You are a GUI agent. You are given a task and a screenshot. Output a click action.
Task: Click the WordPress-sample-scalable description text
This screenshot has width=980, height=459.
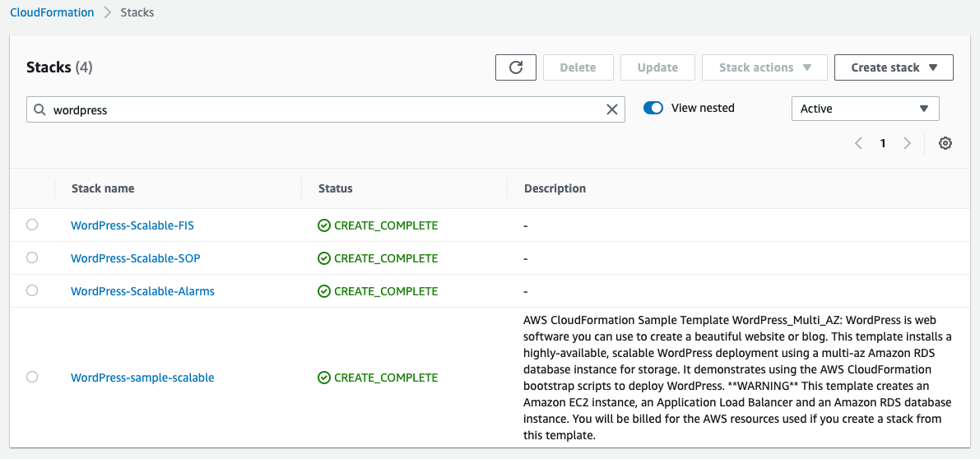737,378
